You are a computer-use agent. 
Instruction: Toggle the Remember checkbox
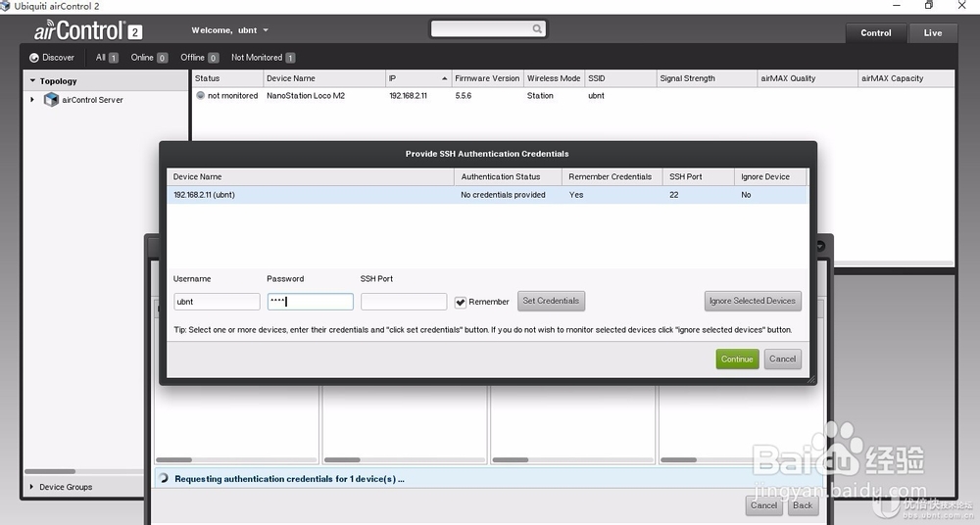pos(461,302)
